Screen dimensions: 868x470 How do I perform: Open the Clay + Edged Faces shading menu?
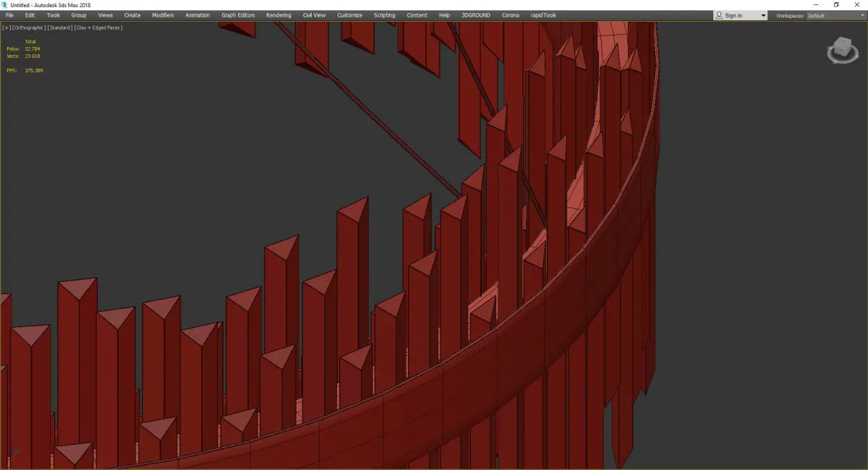[98, 27]
